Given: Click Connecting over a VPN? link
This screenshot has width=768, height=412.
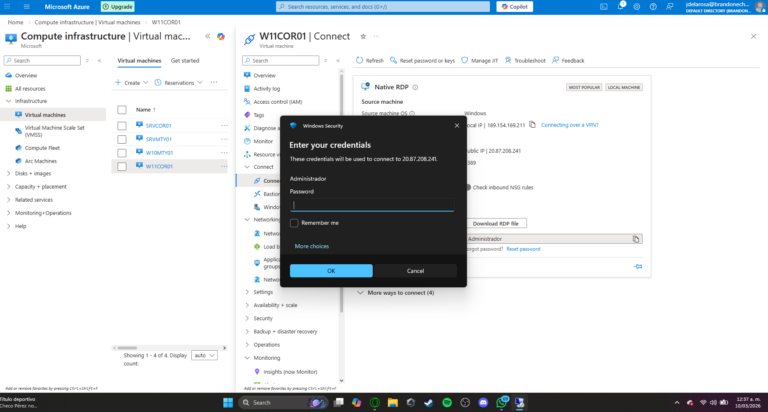Looking at the screenshot, I should point(570,125).
